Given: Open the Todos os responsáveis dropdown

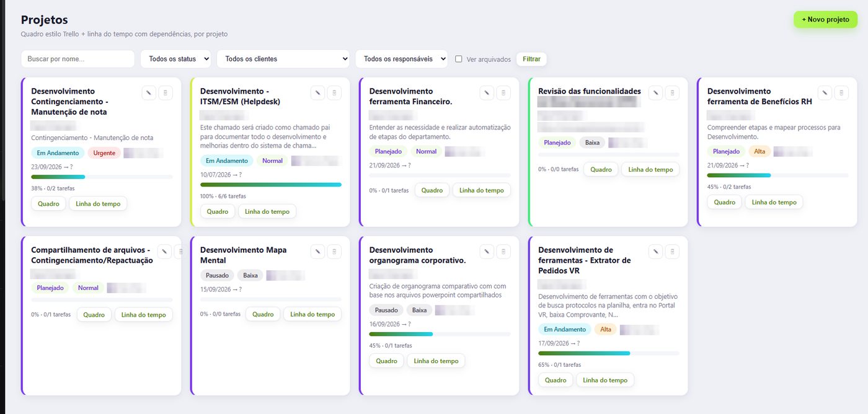Looking at the screenshot, I should 402,59.
